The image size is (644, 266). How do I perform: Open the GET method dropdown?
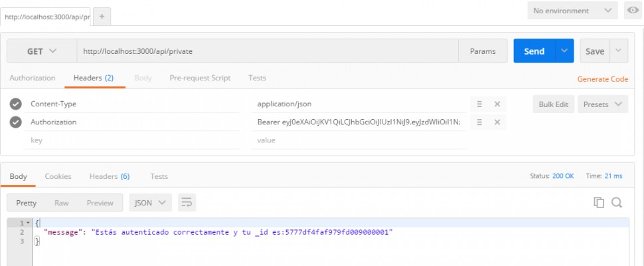pos(42,51)
